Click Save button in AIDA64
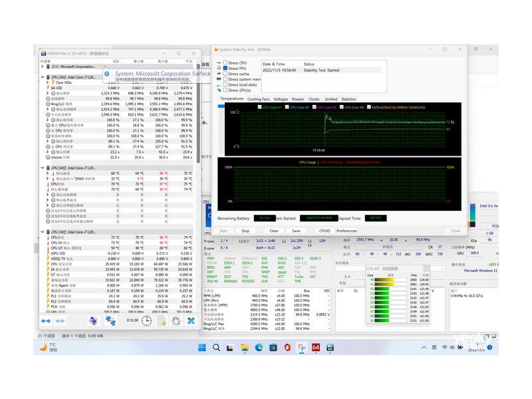 pyautogui.click(x=296, y=231)
